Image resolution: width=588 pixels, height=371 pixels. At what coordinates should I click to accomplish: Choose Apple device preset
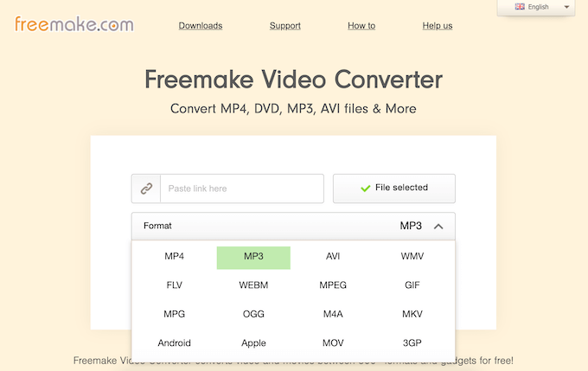(x=253, y=343)
